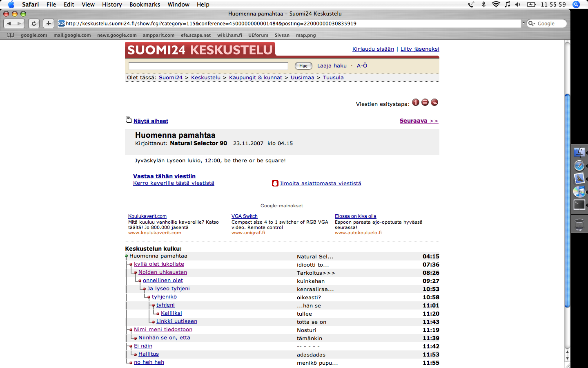
Task: Open Terminal from the Dock
Action: (579, 204)
